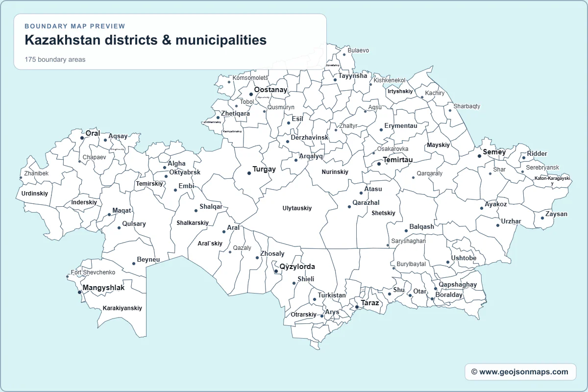588x392 pixels.
Task: Select the Zhanibek label
Action: (x=37, y=174)
